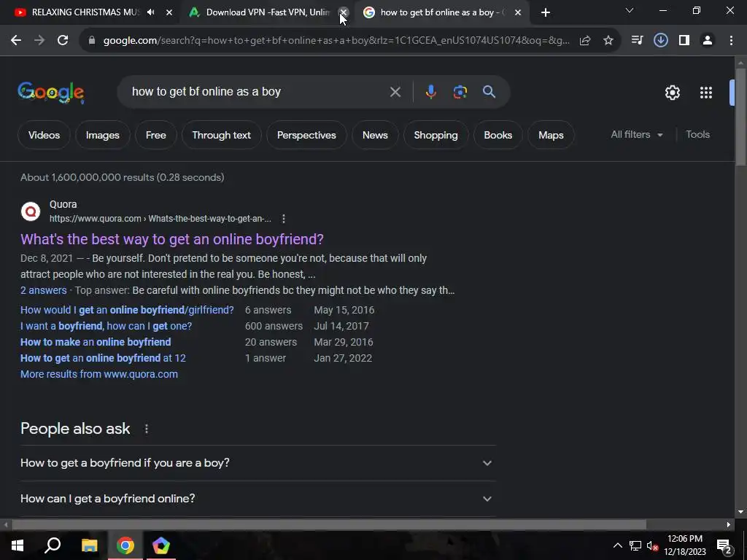Viewport: 747px width, 560px height.
Task: Switch to Maps results
Action: point(551,135)
